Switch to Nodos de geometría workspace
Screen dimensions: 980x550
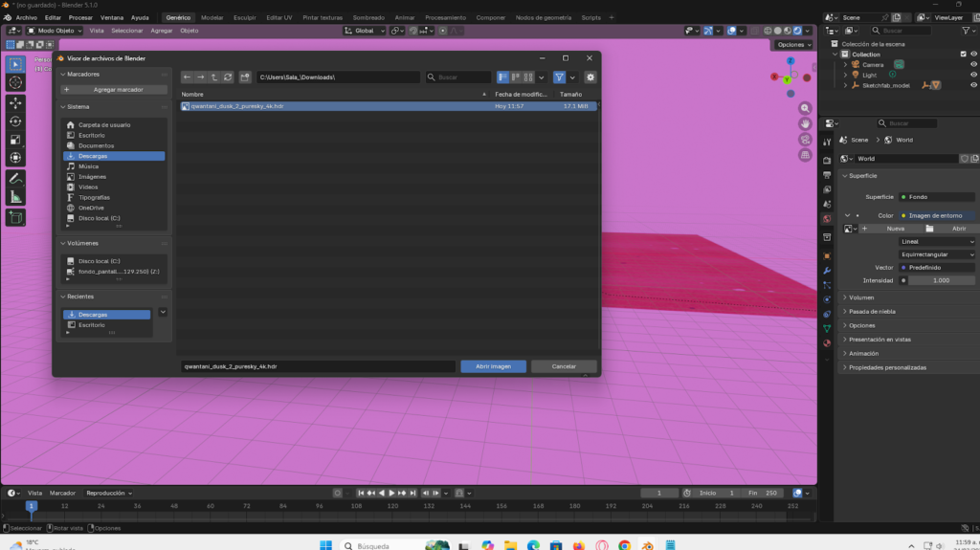click(544, 17)
